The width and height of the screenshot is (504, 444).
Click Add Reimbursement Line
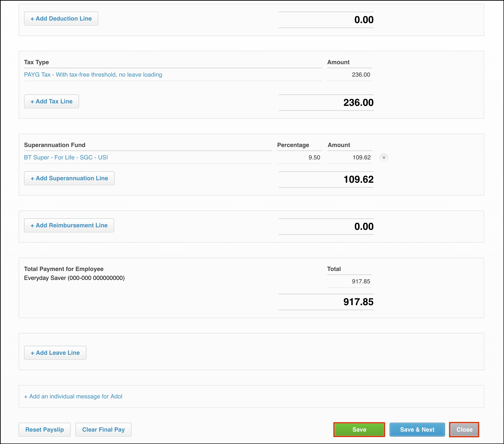(x=69, y=225)
